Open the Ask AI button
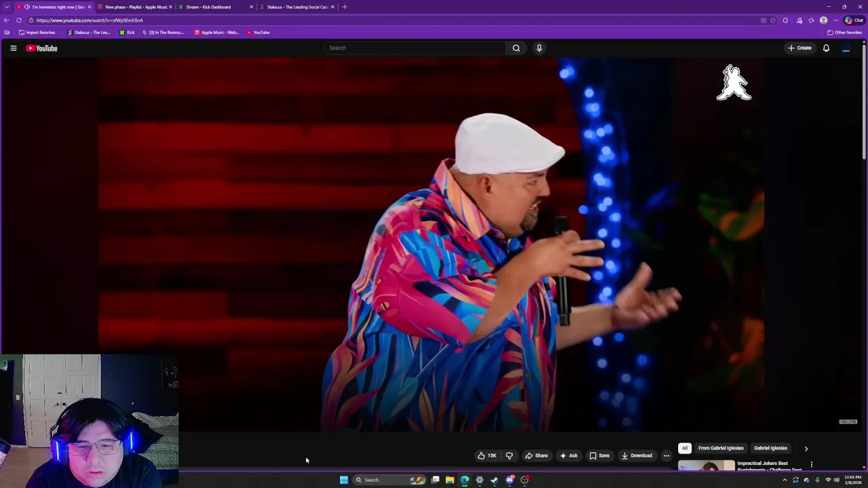Image resolution: width=868 pixels, height=488 pixels. (x=568, y=455)
